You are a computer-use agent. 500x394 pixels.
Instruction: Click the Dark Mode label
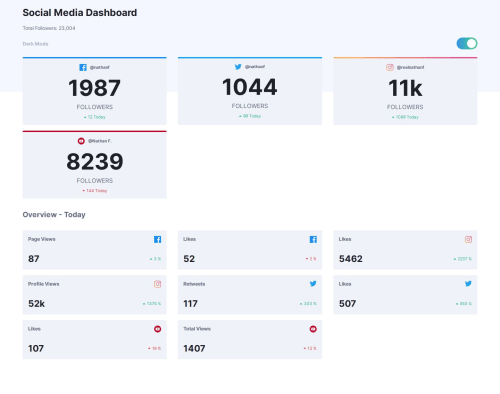tap(35, 44)
